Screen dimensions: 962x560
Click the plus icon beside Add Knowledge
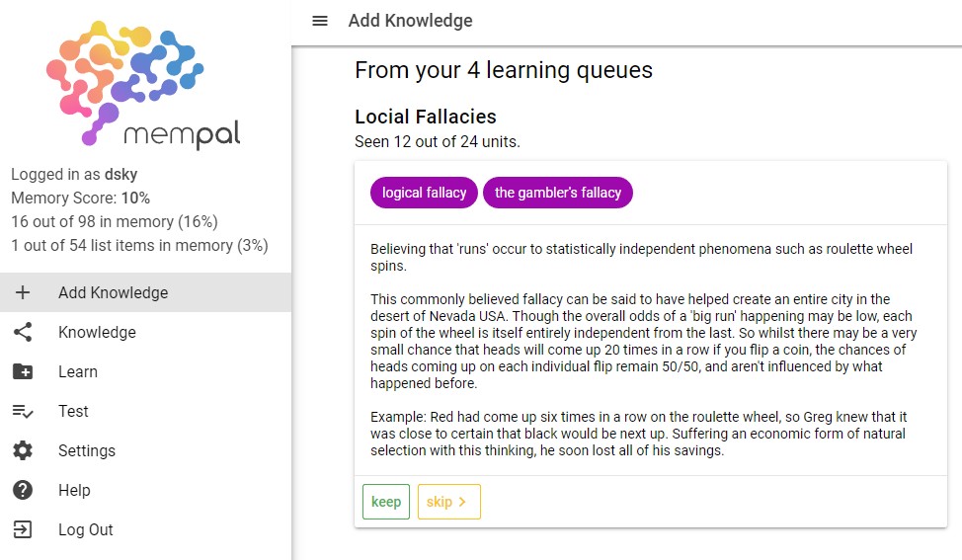pyautogui.click(x=23, y=292)
